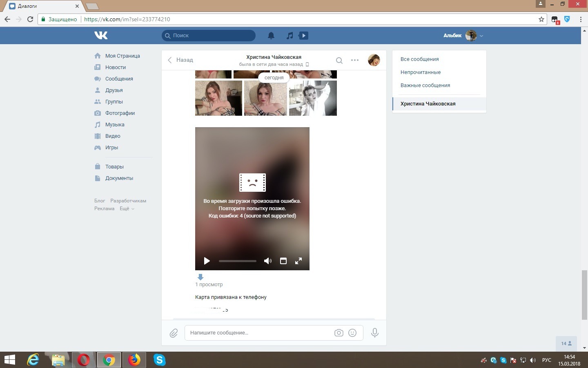Select the Непрочитанные filter
The height and width of the screenshot is (368, 588).
tap(421, 72)
